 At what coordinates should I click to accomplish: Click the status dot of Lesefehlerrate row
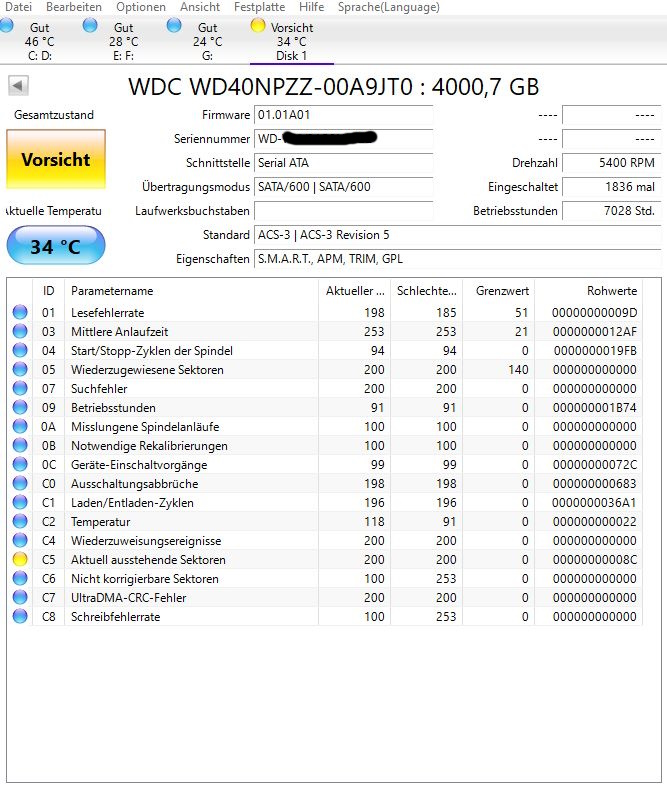[x=20, y=312]
